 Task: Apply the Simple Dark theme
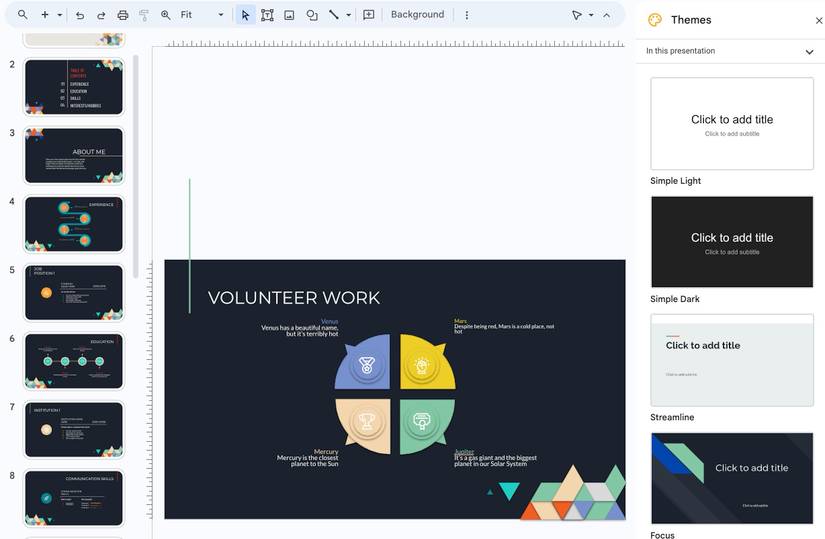[x=732, y=242]
